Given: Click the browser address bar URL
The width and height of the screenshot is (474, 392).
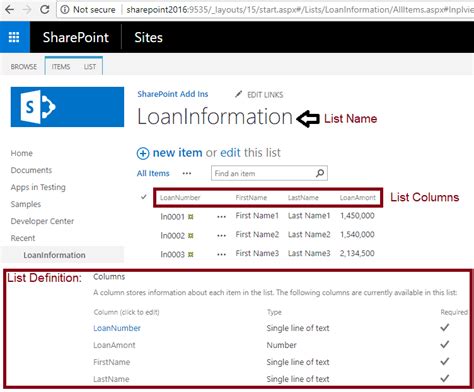Looking at the screenshot, I should (x=300, y=10).
